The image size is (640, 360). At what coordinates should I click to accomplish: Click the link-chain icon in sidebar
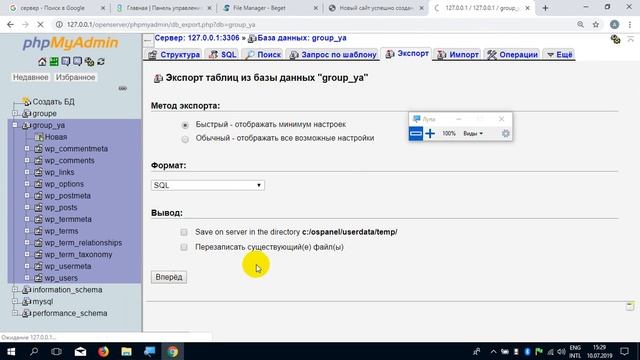pos(122,88)
